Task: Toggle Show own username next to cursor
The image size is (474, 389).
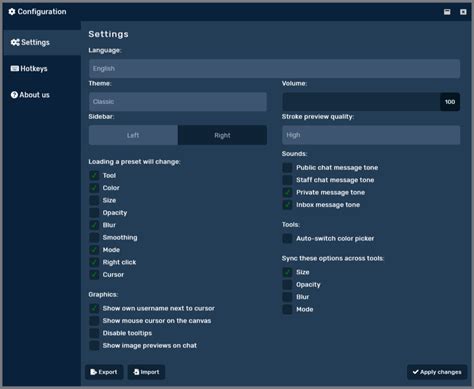Action: coord(94,308)
